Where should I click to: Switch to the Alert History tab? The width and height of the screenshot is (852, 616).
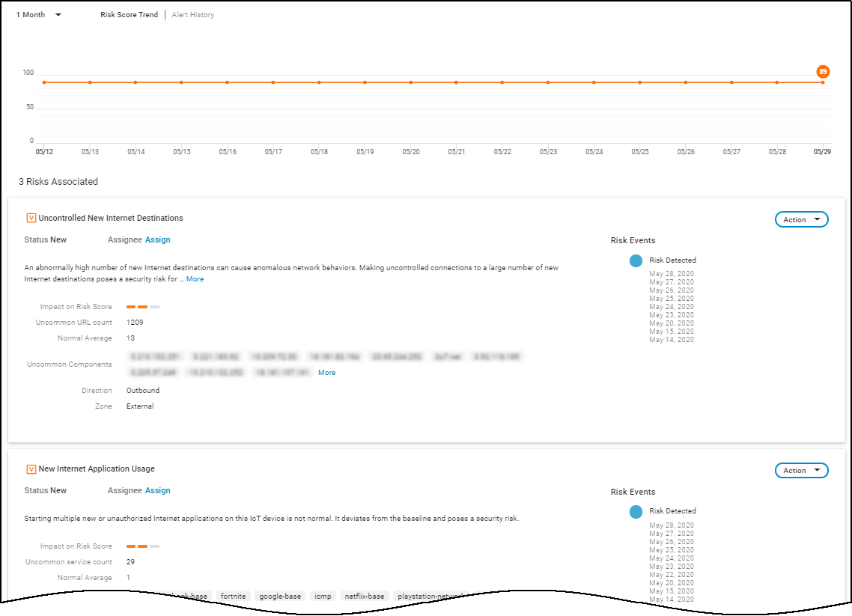[x=193, y=15]
